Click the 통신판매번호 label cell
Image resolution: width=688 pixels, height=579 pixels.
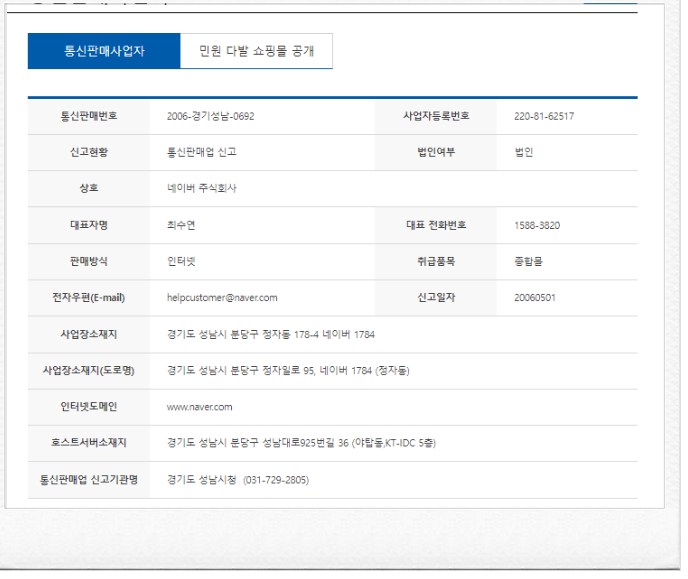pos(89,116)
